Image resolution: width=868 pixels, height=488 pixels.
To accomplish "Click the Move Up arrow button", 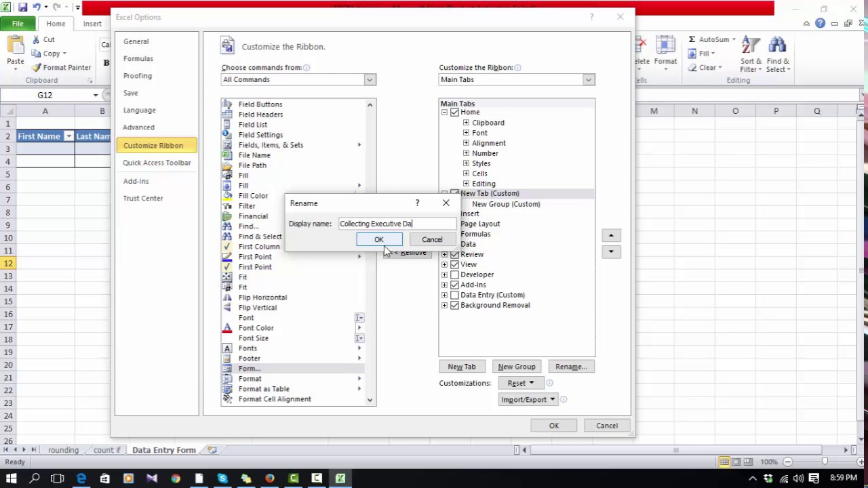I will pyautogui.click(x=611, y=235).
